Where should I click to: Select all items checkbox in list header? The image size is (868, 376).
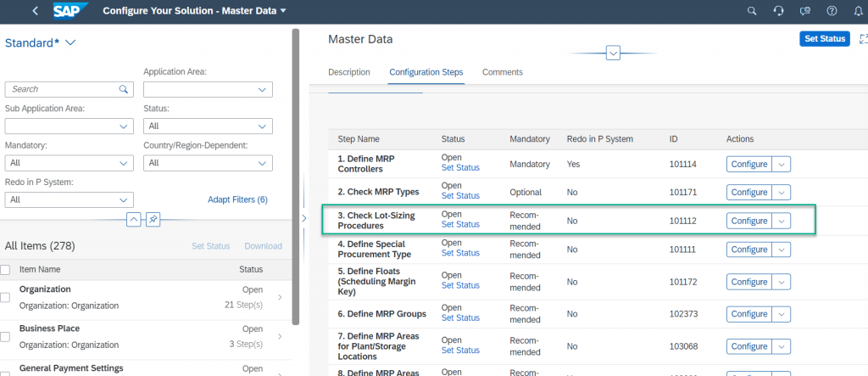point(5,270)
